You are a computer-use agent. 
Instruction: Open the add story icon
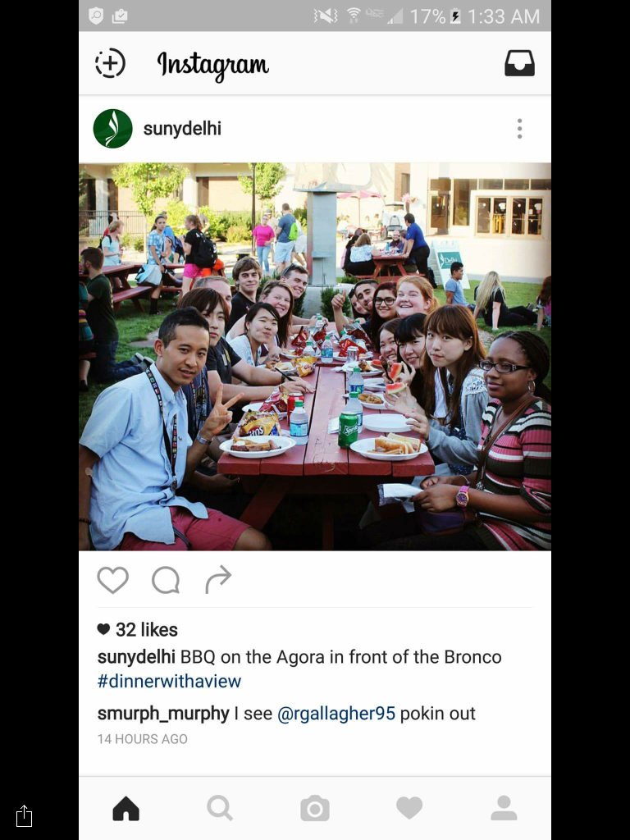(x=110, y=63)
